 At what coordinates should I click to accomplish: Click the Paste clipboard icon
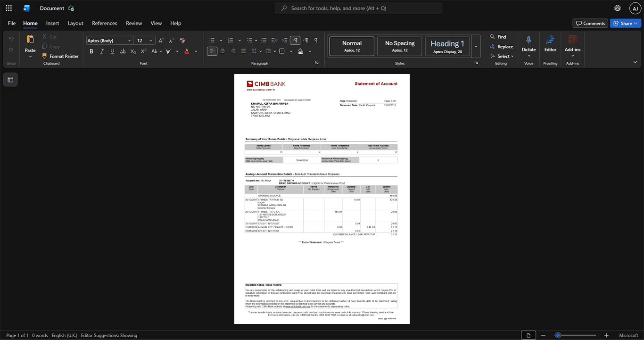click(x=30, y=39)
